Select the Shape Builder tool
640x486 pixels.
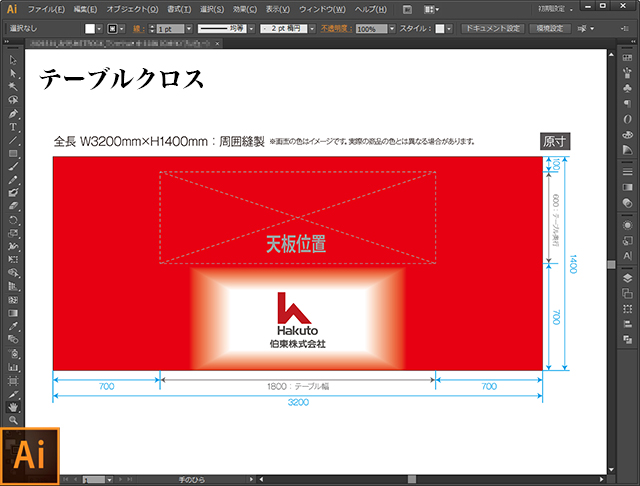click(x=13, y=273)
